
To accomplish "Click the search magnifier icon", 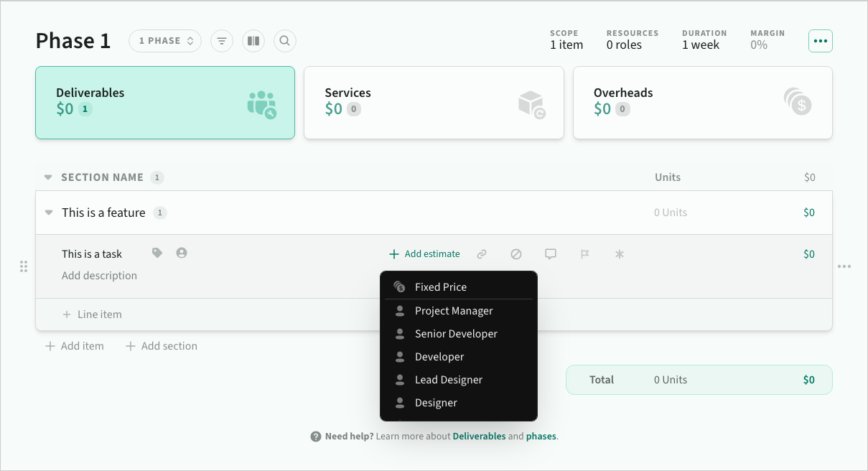I will tap(284, 41).
